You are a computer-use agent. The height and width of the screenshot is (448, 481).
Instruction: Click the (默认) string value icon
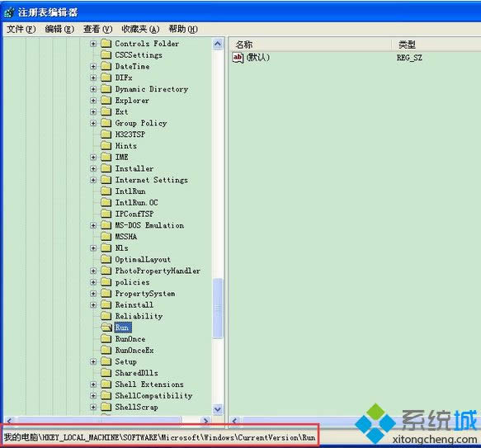coord(238,58)
